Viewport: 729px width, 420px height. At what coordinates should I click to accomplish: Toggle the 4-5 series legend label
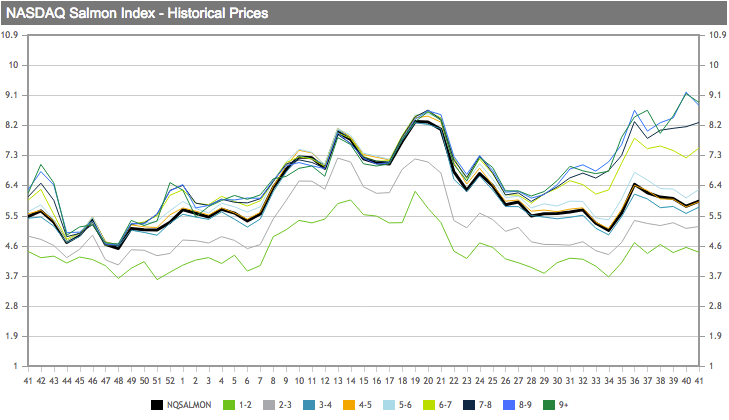tap(365, 405)
